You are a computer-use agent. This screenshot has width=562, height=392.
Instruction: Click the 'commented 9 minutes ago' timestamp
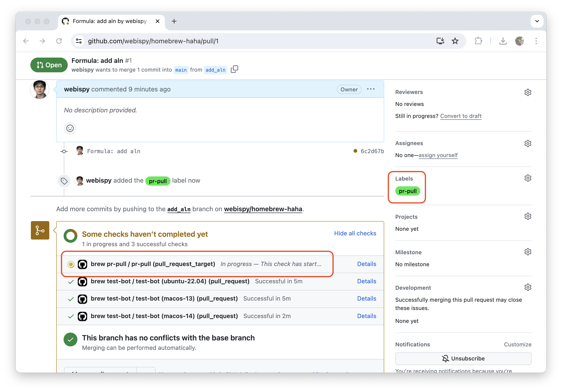click(x=131, y=89)
